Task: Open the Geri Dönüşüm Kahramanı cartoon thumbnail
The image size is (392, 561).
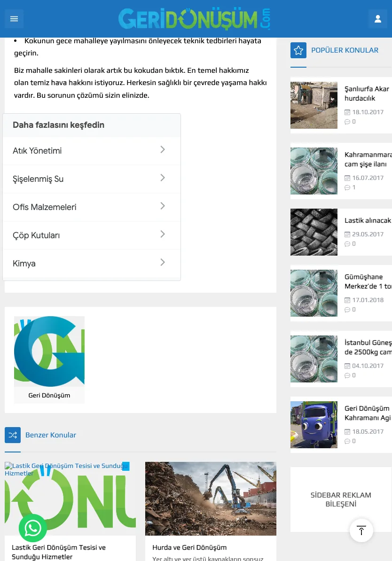Action: coord(314,425)
